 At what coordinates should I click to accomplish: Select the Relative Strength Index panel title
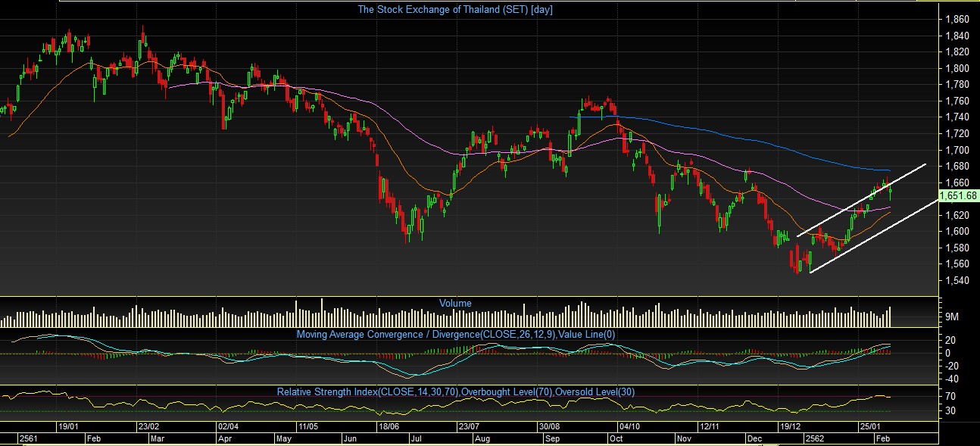pos(455,391)
